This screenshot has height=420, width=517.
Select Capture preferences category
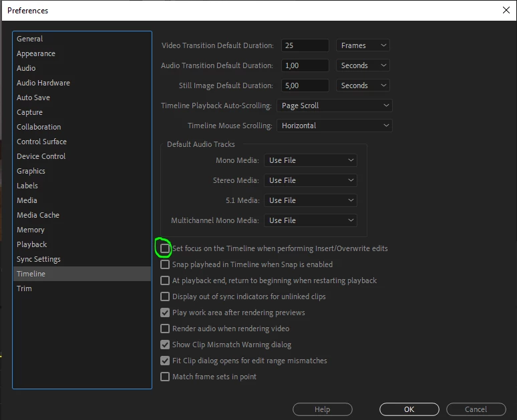click(82, 112)
